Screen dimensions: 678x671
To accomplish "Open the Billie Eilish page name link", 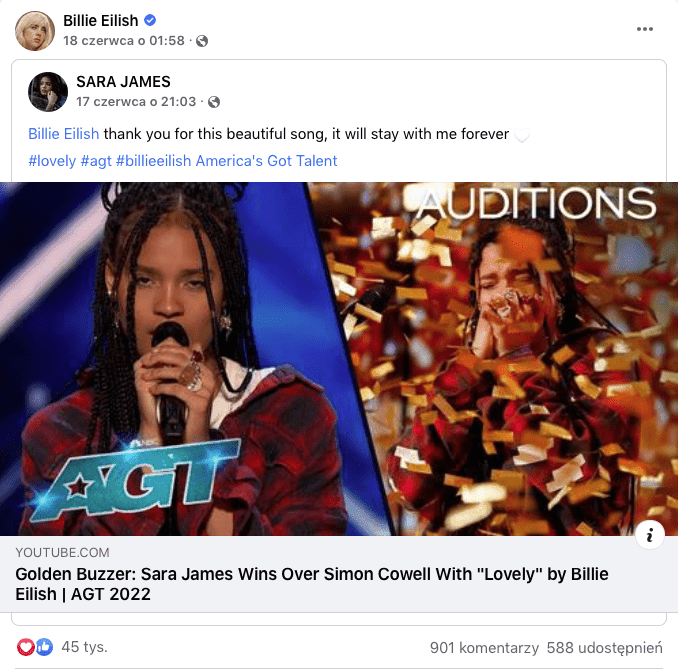I will [101, 20].
